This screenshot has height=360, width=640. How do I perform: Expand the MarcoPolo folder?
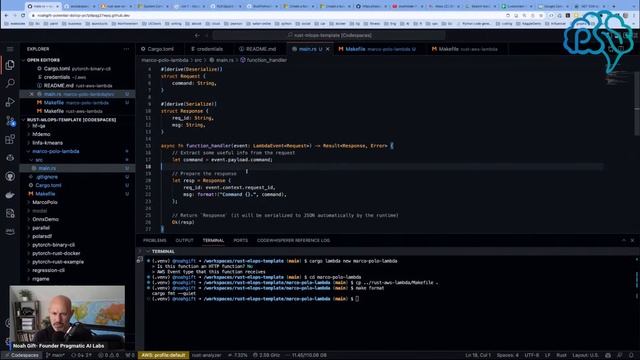click(x=78, y=202)
